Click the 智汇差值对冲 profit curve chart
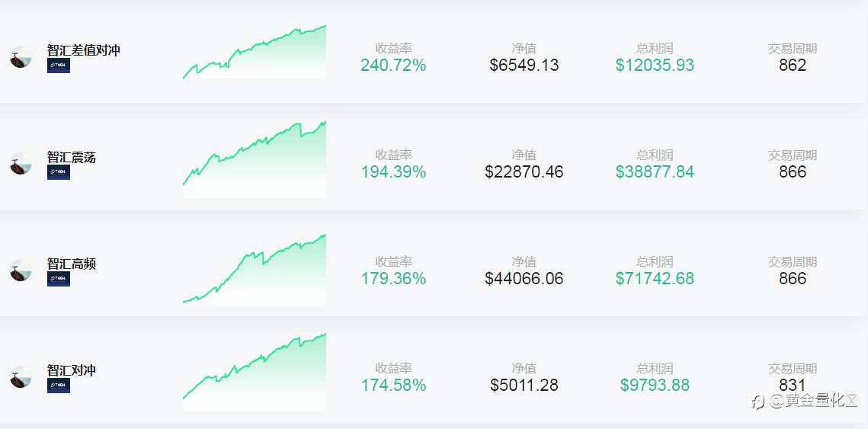This screenshot has width=868, height=429. point(254,52)
